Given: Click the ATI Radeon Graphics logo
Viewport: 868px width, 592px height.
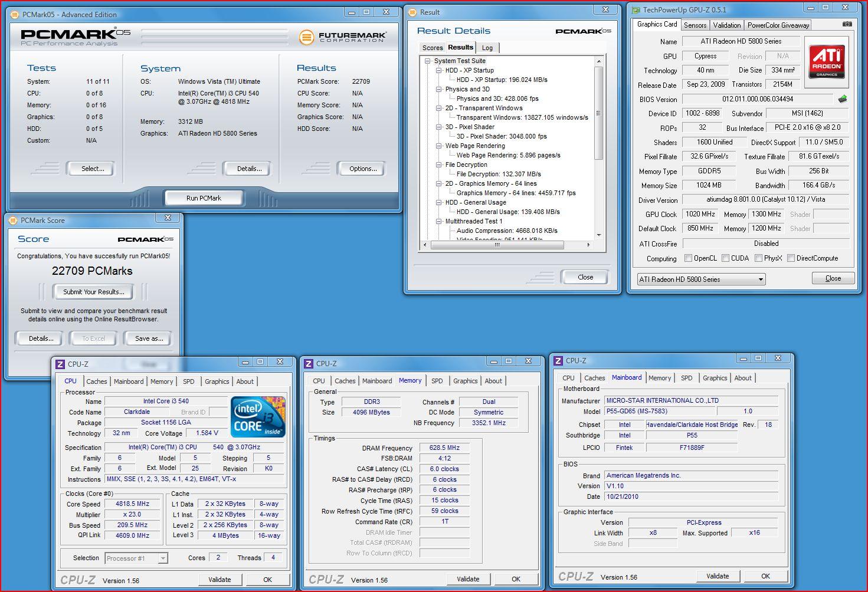Looking at the screenshot, I should [826, 61].
